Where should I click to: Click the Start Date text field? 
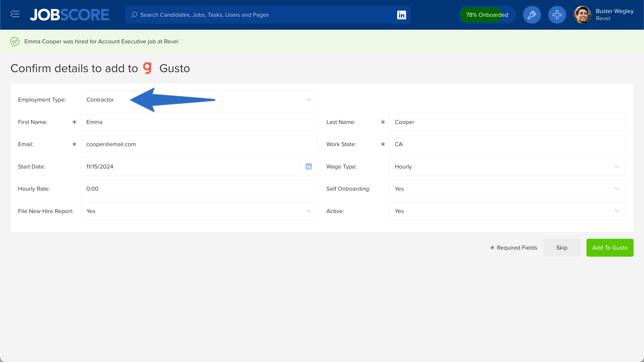(x=190, y=166)
